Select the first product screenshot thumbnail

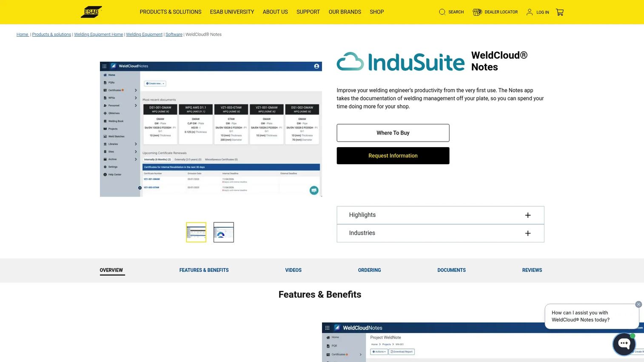[x=196, y=232]
